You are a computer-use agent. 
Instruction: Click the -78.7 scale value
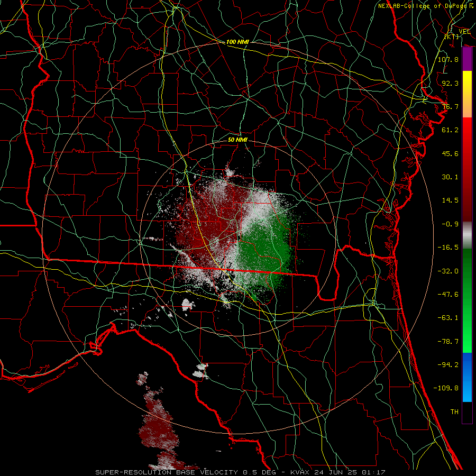(x=448, y=342)
